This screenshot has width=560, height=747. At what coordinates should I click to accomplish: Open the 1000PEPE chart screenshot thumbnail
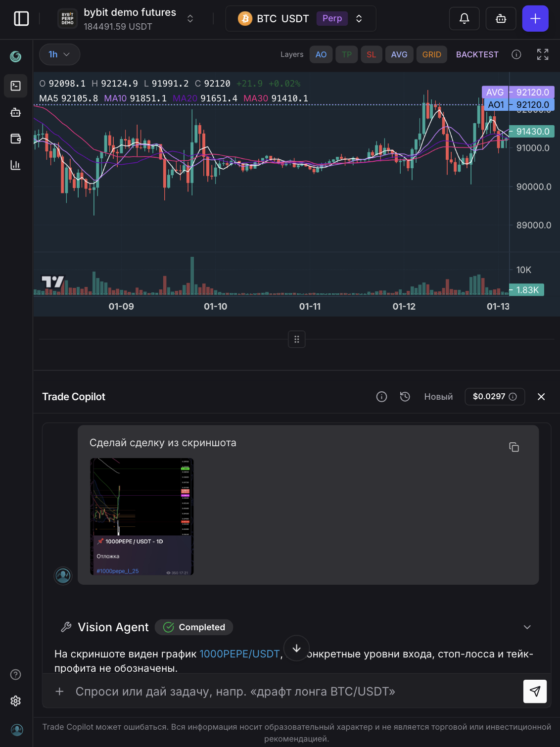(141, 516)
